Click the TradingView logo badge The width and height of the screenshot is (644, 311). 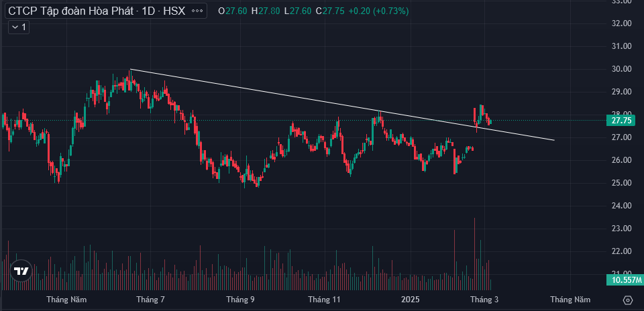21,271
